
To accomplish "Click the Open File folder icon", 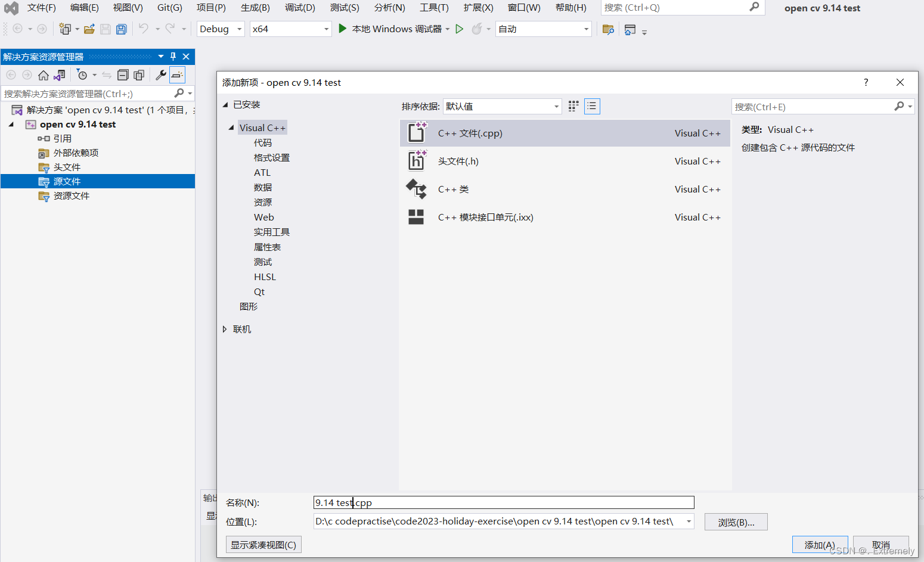I will coord(89,29).
